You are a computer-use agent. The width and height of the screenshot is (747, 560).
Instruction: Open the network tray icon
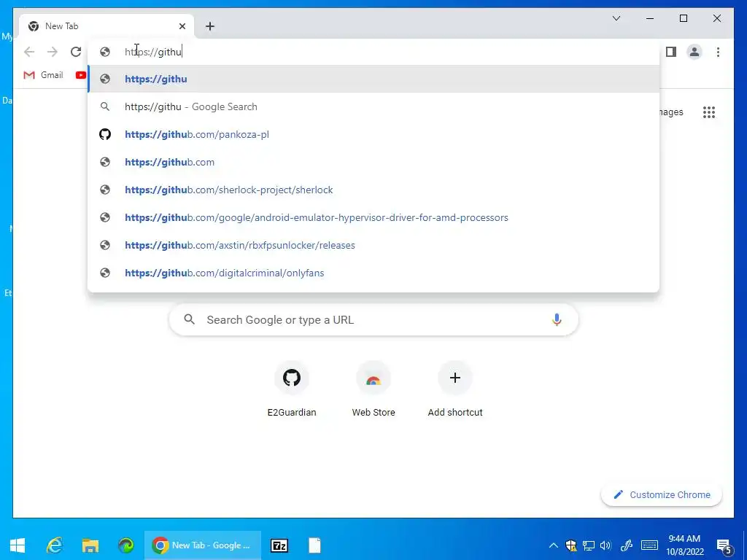click(589, 545)
